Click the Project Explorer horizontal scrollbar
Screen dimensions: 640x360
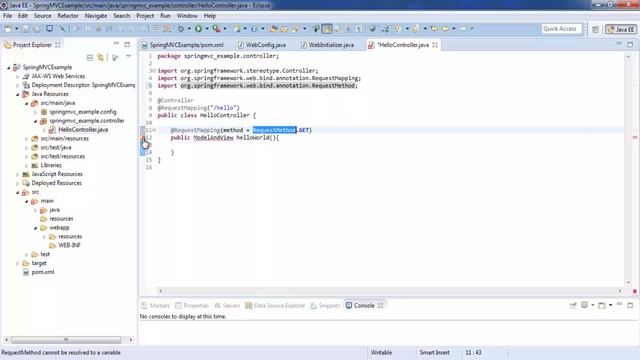[66, 340]
